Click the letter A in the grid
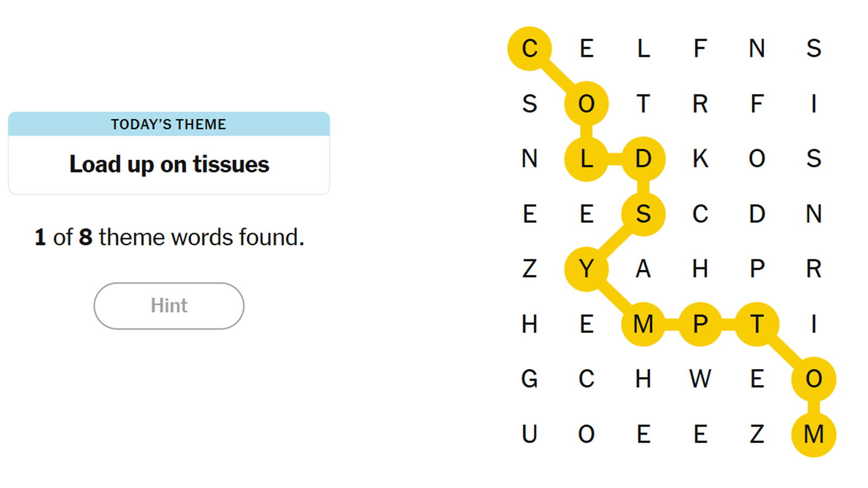868x488 pixels. (643, 269)
